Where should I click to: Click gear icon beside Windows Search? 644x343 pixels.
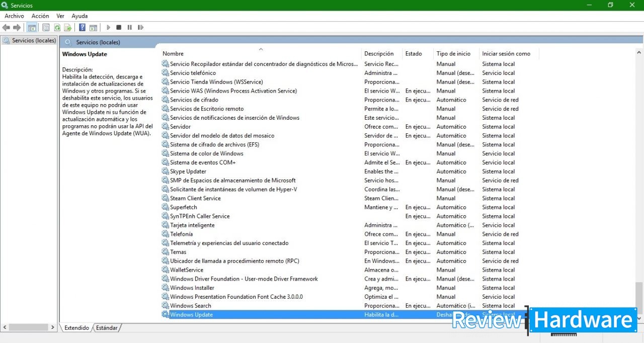166,306
